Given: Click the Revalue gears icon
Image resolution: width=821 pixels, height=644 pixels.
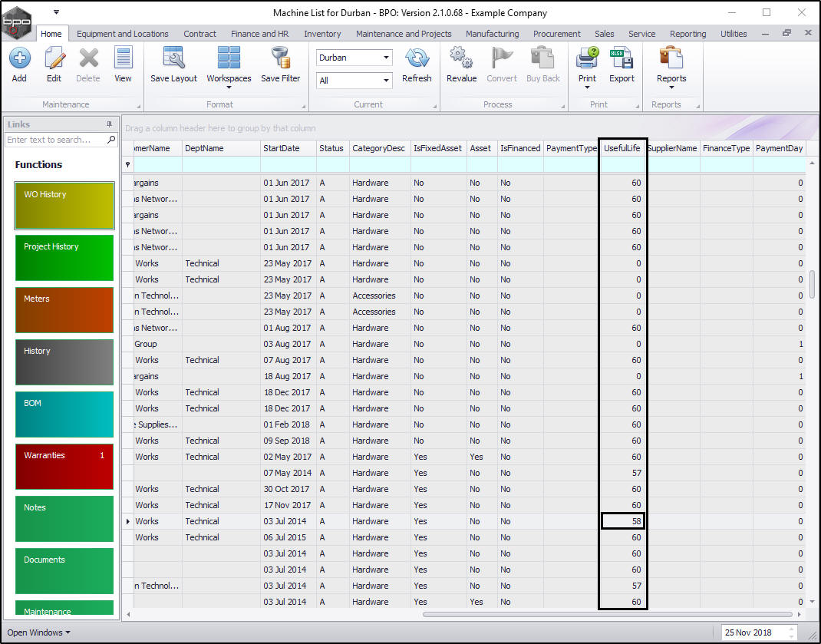Looking at the screenshot, I should click(x=461, y=58).
